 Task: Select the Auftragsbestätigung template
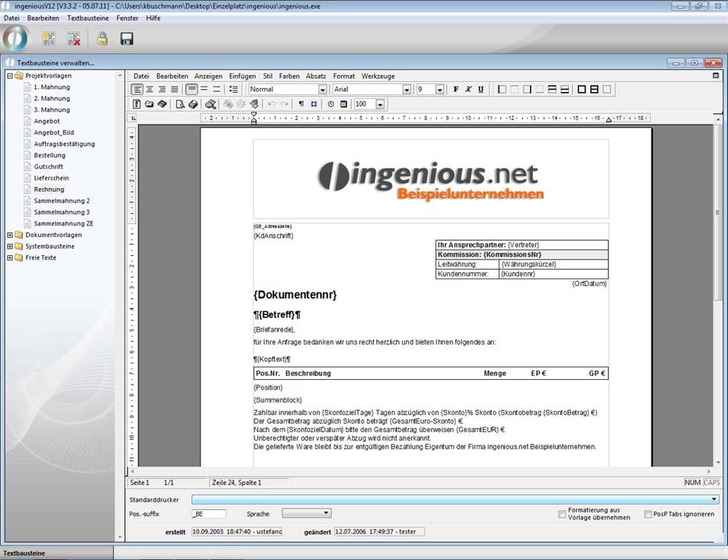tap(64, 144)
